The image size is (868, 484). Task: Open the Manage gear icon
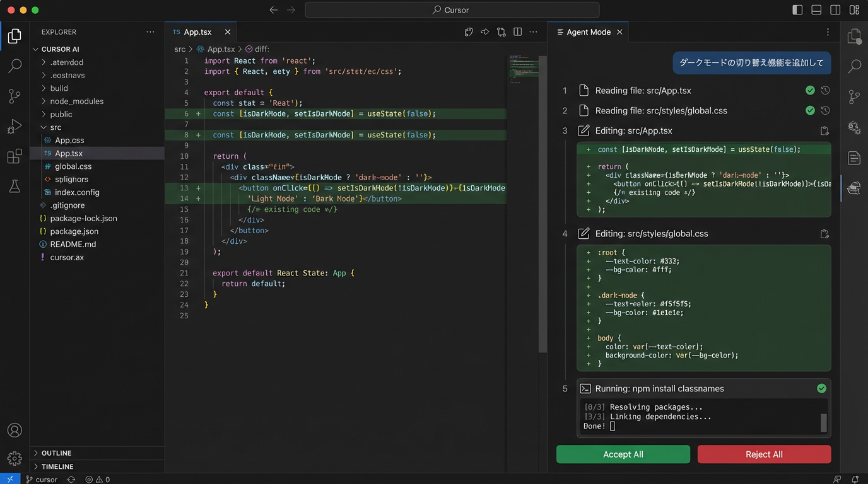click(15, 458)
